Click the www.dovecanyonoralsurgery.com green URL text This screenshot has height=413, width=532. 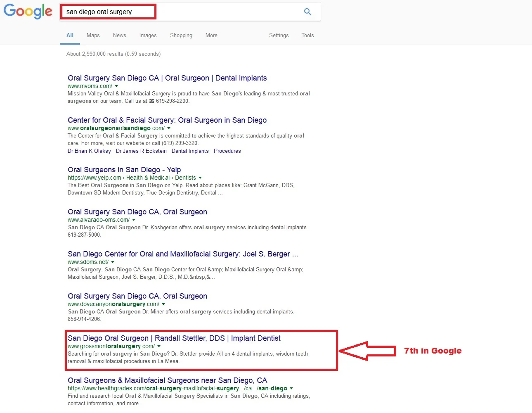(113, 304)
